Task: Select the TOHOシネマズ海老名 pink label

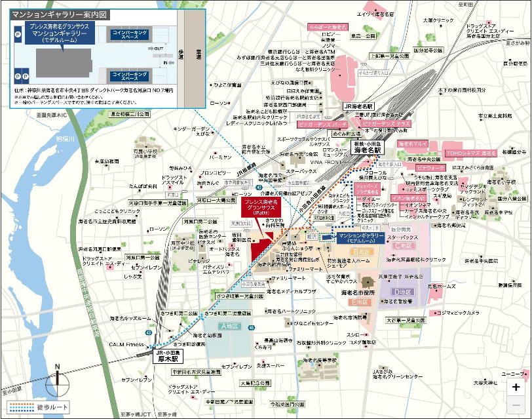Action: click(469, 152)
